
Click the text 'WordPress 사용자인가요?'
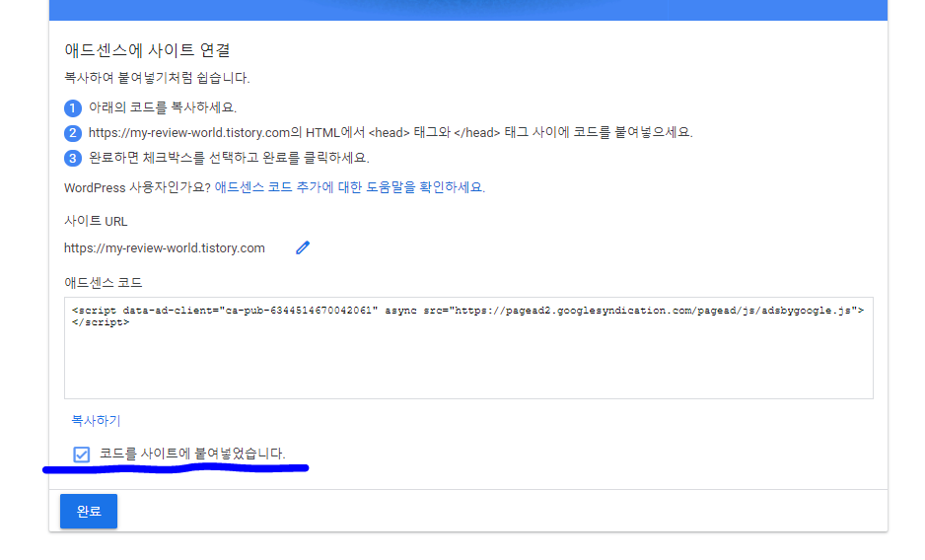click(x=137, y=187)
